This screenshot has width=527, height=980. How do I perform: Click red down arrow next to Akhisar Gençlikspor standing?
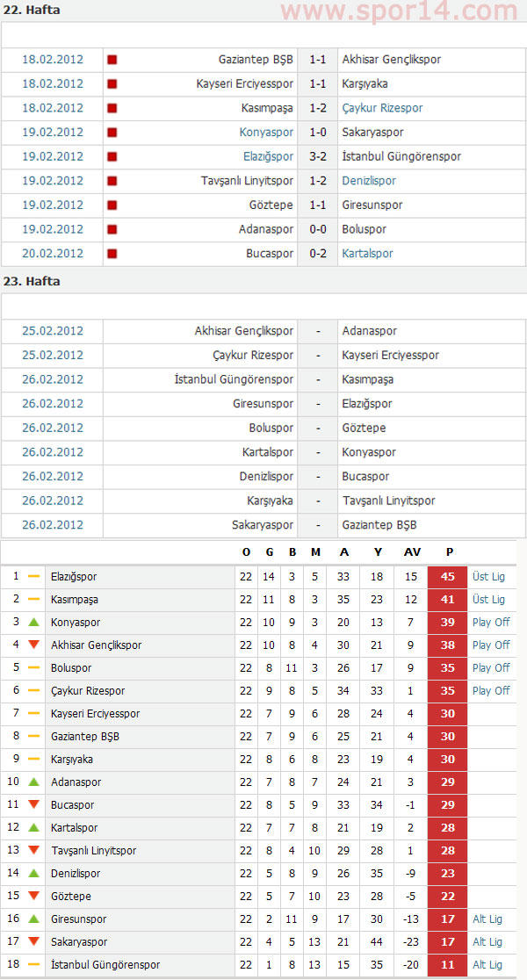(x=33, y=645)
